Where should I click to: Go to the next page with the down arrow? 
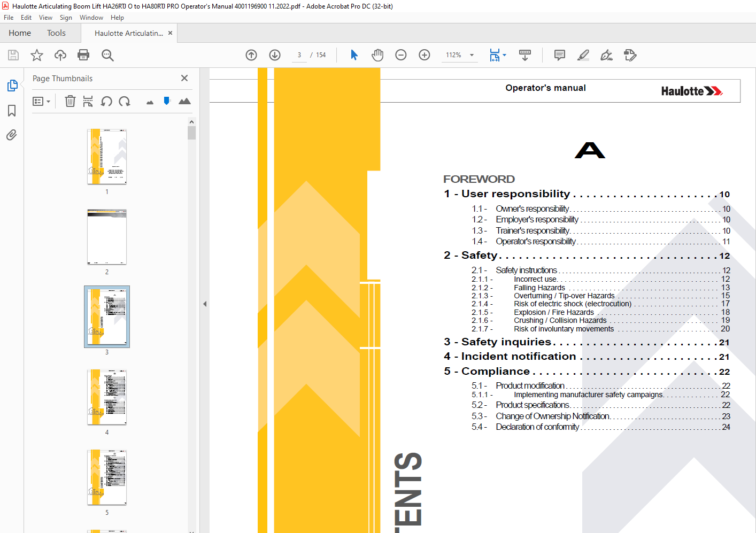tap(275, 55)
